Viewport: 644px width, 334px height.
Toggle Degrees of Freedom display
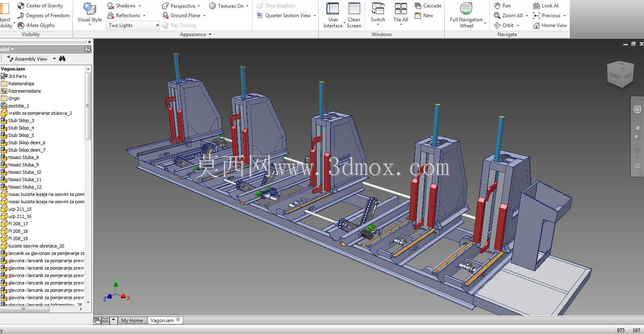tap(43, 16)
